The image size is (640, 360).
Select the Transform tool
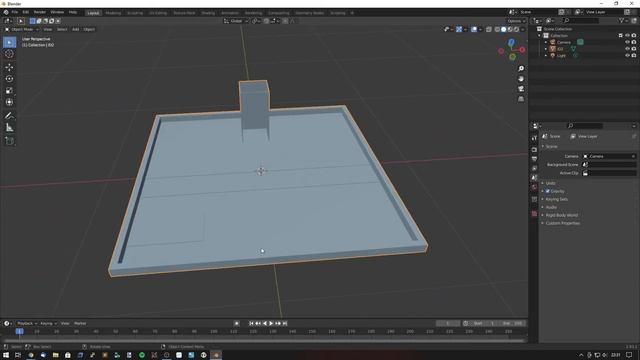(x=9, y=102)
